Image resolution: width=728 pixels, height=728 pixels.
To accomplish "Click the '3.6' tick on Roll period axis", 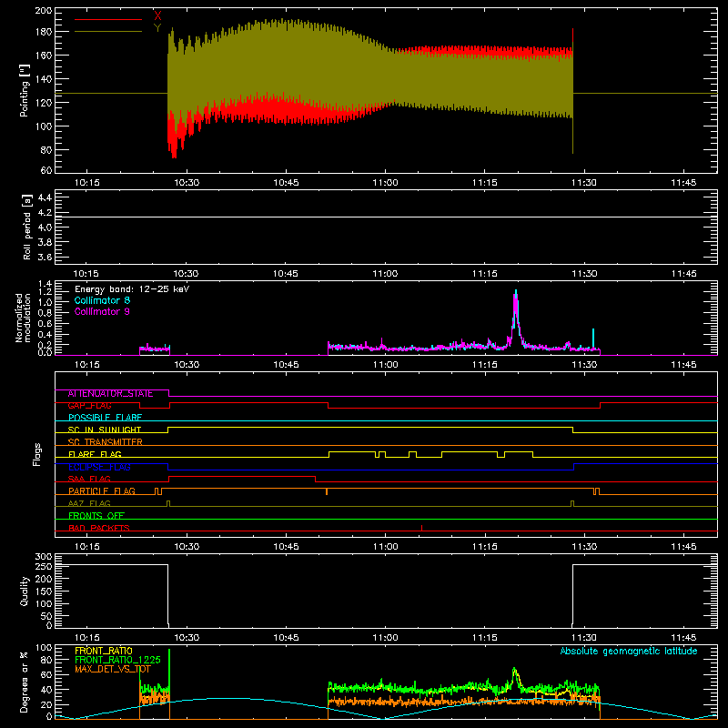I will 45,257.
